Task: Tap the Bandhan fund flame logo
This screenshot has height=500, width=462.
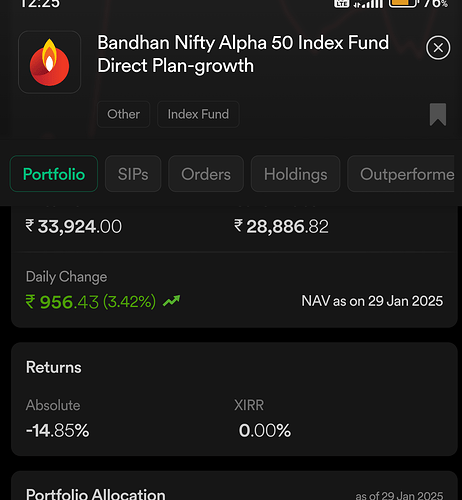Action: tap(49, 62)
